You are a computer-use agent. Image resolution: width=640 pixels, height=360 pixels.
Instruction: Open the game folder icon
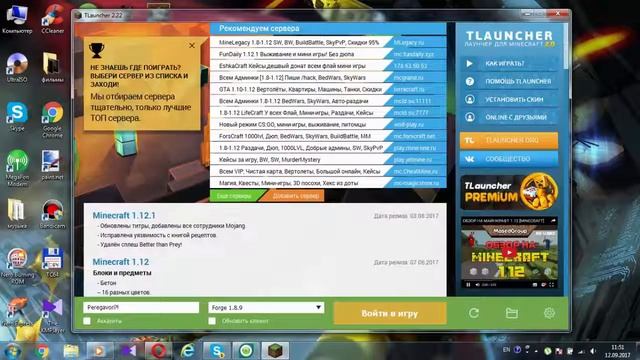coord(511,313)
